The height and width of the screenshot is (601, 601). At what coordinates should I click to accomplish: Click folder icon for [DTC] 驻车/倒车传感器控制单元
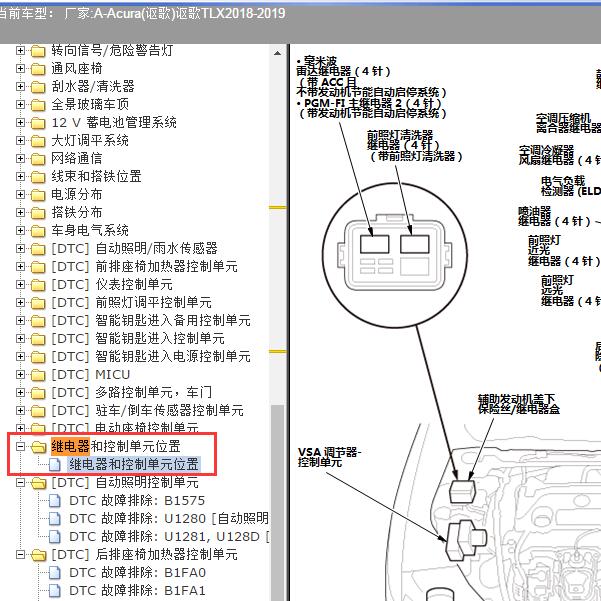pos(38,411)
